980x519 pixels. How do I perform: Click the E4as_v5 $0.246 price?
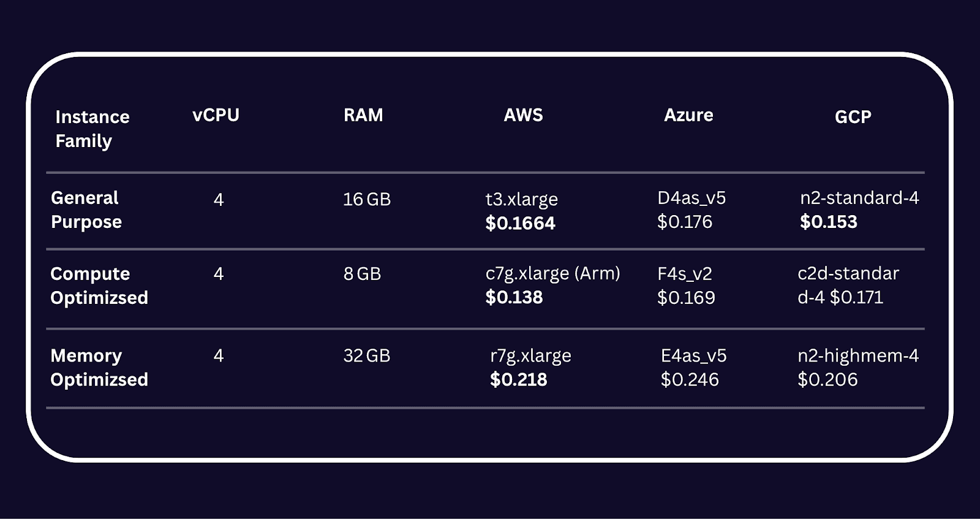pyautogui.click(x=690, y=379)
